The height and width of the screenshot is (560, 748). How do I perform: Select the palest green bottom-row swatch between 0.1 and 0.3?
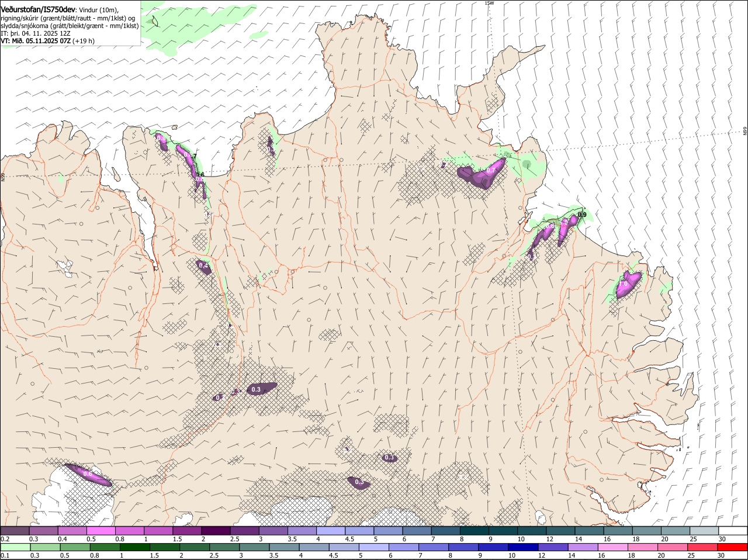(x=16, y=548)
